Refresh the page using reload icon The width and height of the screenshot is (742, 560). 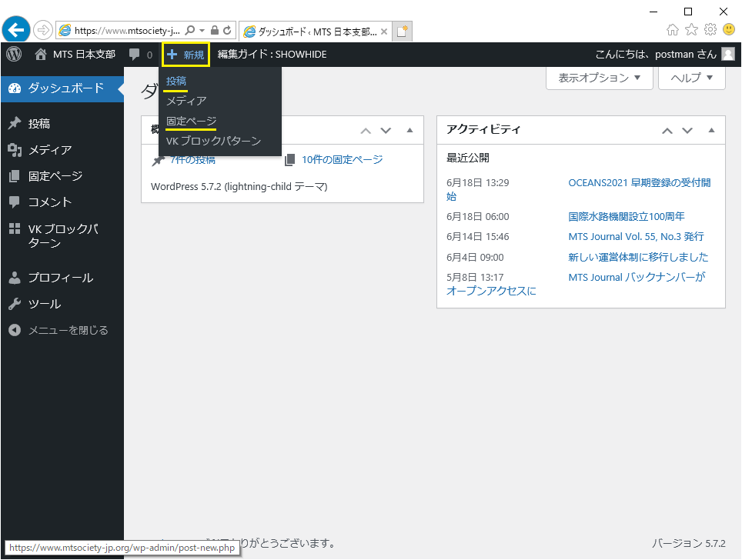pos(227,31)
